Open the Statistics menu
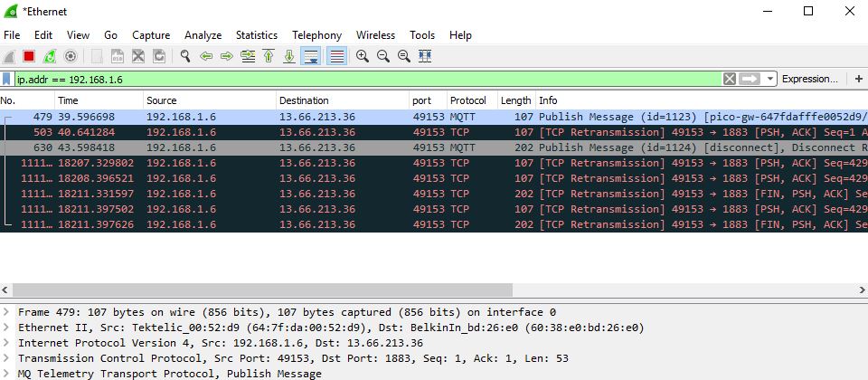 click(x=257, y=35)
